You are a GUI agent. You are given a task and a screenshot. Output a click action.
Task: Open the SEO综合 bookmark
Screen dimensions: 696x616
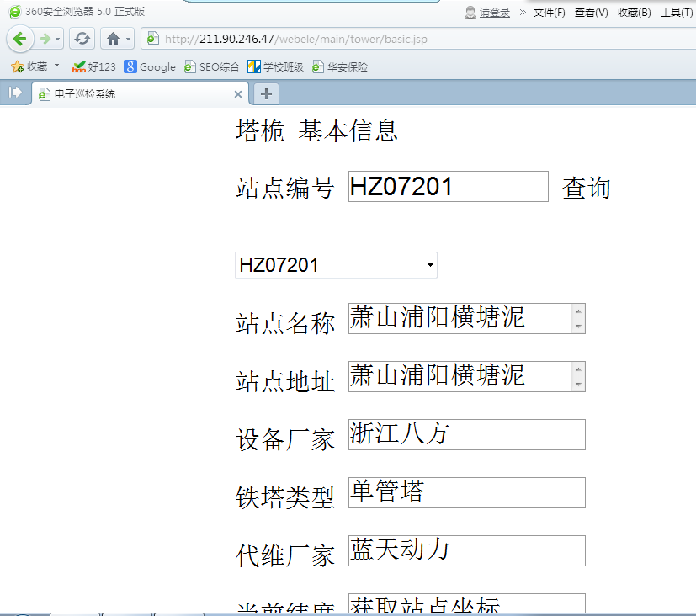(x=212, y=67)
